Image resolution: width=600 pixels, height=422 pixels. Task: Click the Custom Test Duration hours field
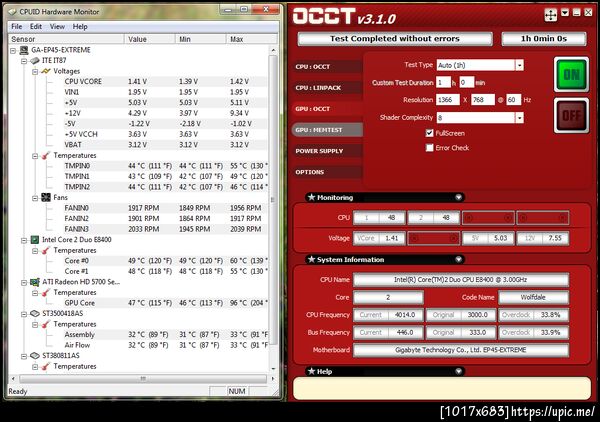443,83
